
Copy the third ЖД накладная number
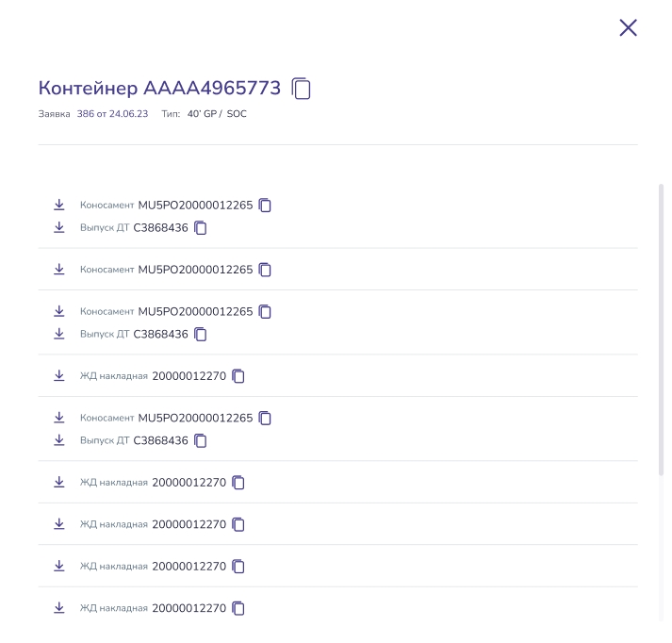[x=238, y=524]
